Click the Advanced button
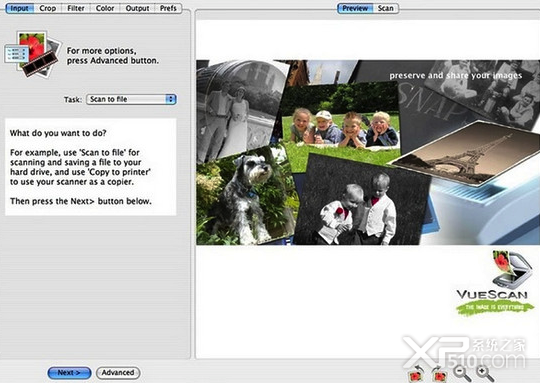Screen dimensions: 540x383 coord(118,373)
